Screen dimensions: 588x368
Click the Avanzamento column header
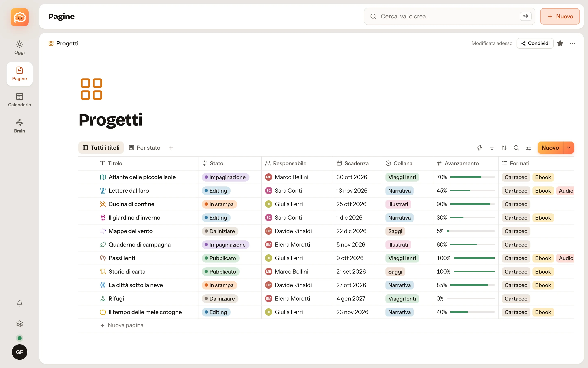coord(465,163)
